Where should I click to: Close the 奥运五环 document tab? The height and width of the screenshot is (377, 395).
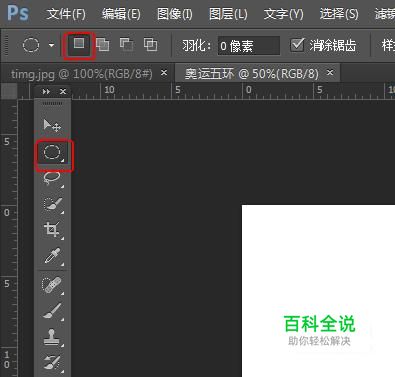tap(330, 72)
